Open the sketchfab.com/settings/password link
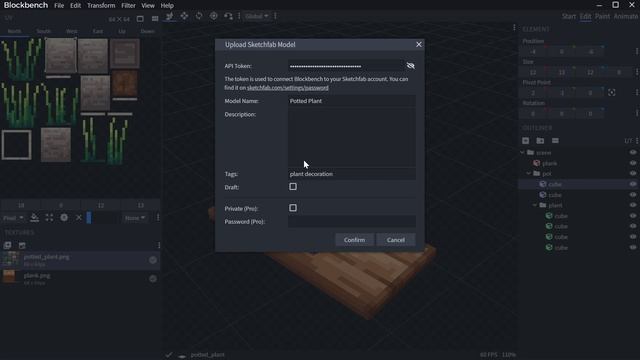Viewport: 640px width, 360px height. point(287,88)
